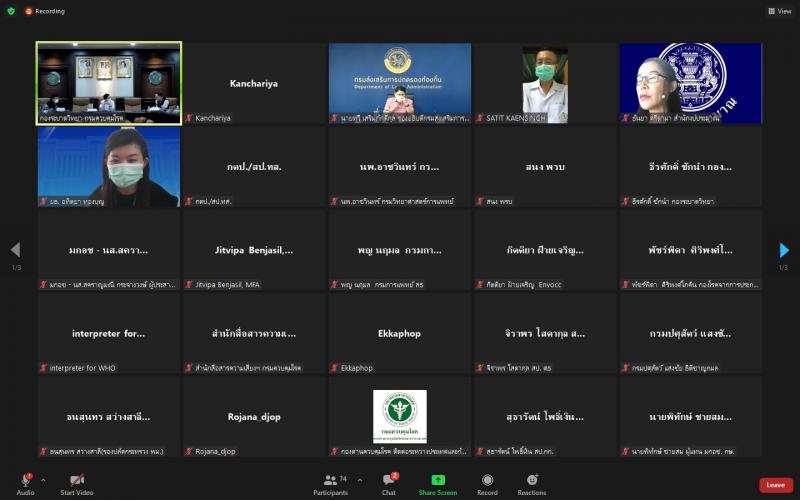The height and width of the screenshot is (500, 800).
Task: Click the 'interpreter for WHO' name label
Action: tap(83, 368)
